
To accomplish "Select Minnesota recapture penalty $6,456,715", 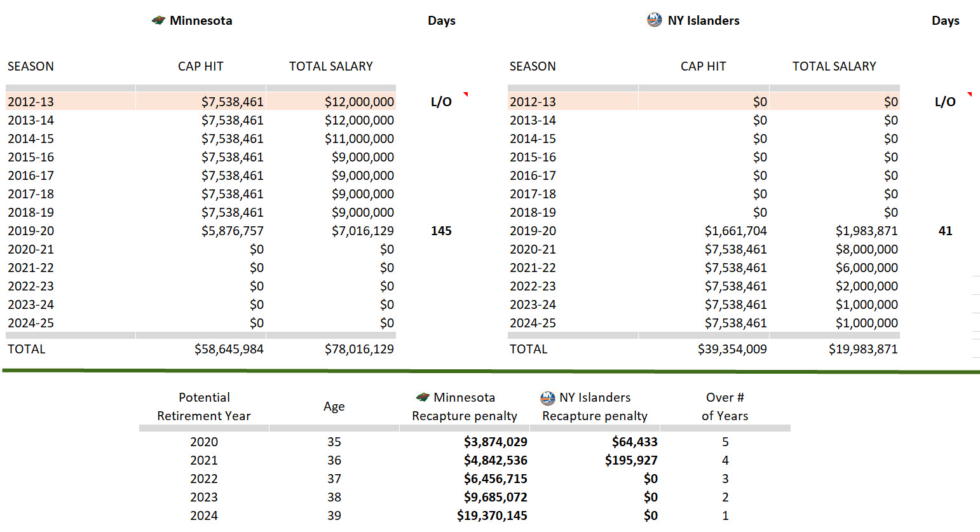I will 496,479.
